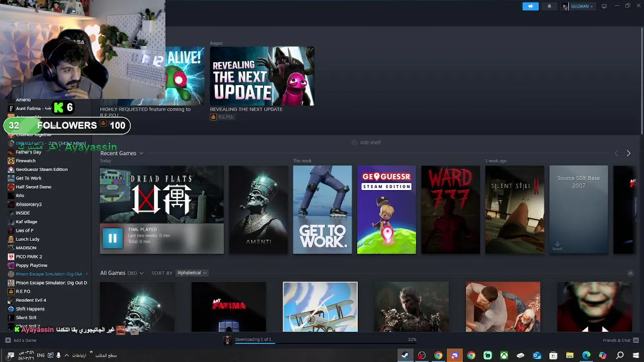Open the Steam announcements megaphone button

coord(530,6)
